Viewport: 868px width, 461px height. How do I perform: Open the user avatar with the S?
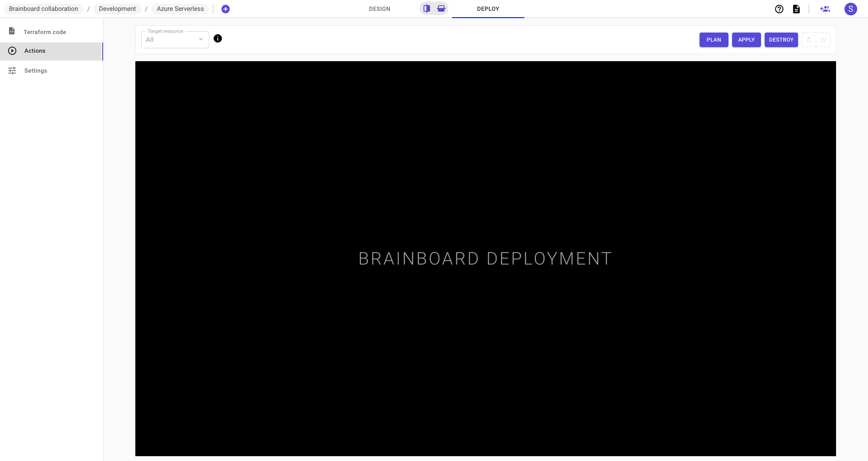(851, 9)
